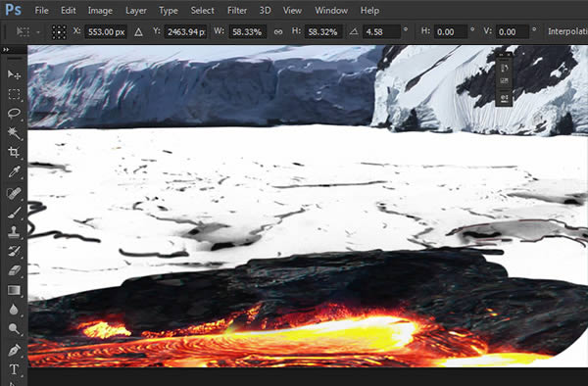This screenshot has width=588, height=386.
Task: Open the Help menu
Action: [x=369, y=11]
